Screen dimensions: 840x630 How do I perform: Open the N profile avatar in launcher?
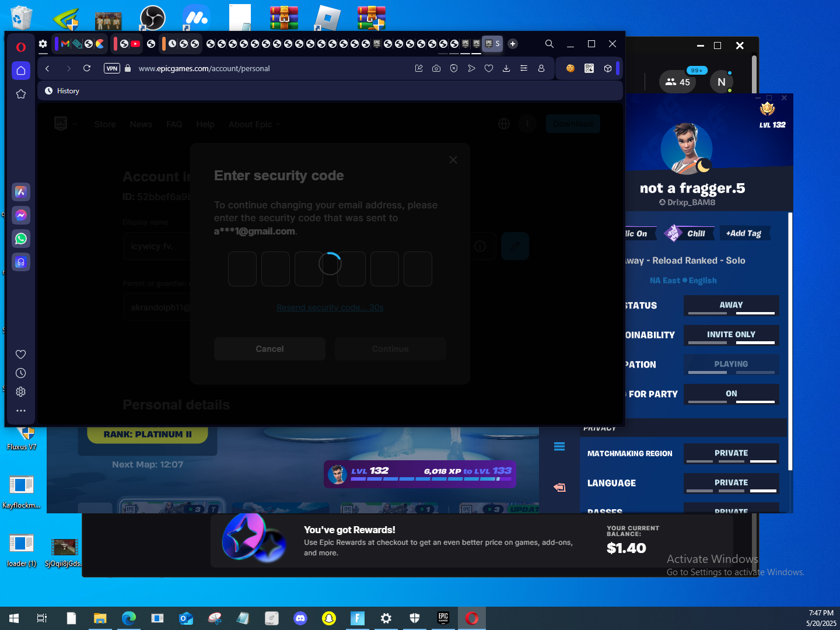pyautogui.click(x=722, y=82)
